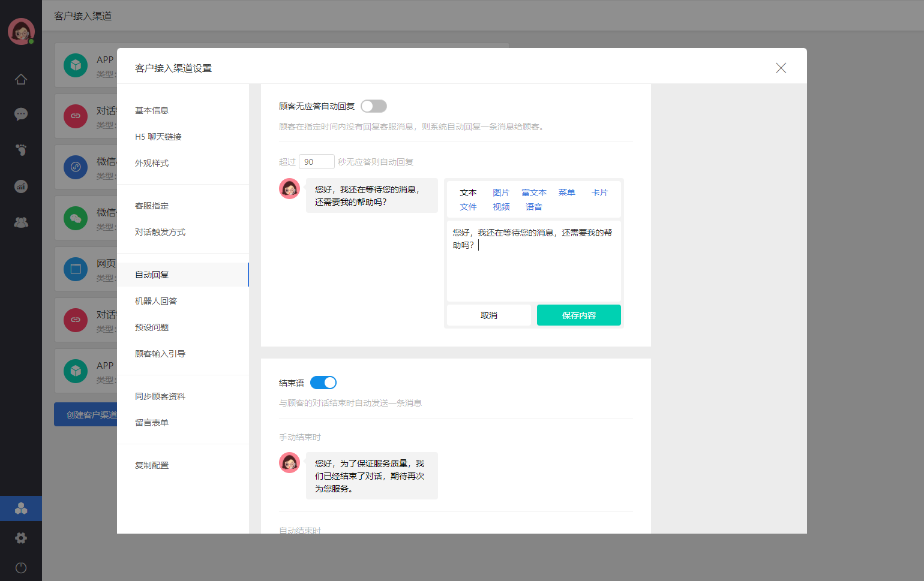The width and height of the screenshot is (924, 581).
Task: Click the agent avatar beside end message
Action: coord(290,462)
